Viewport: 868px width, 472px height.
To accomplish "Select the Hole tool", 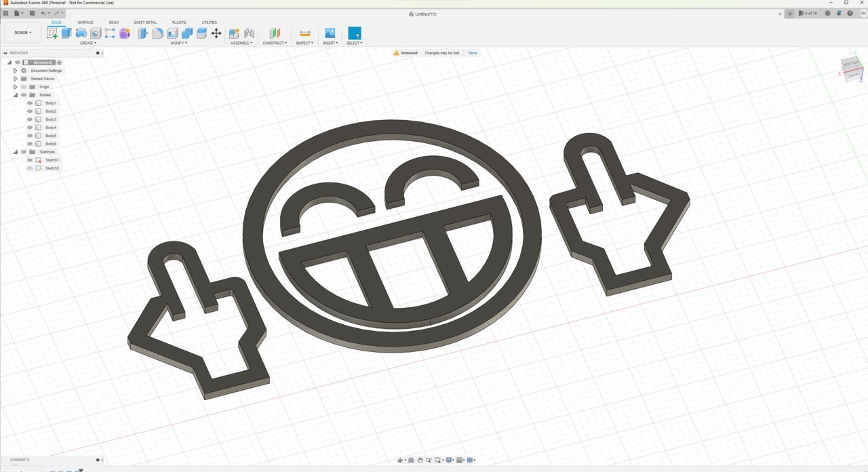I will 96,33.
